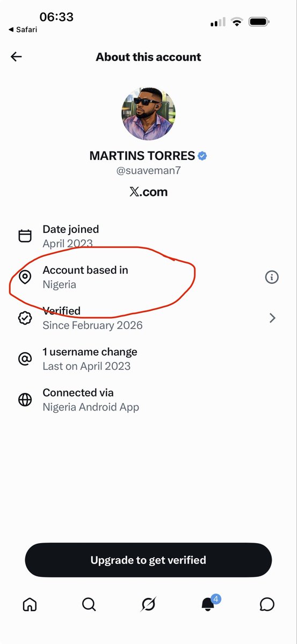Open the Search magnifier tab
297x644 pixels.
tap(89, 604)
